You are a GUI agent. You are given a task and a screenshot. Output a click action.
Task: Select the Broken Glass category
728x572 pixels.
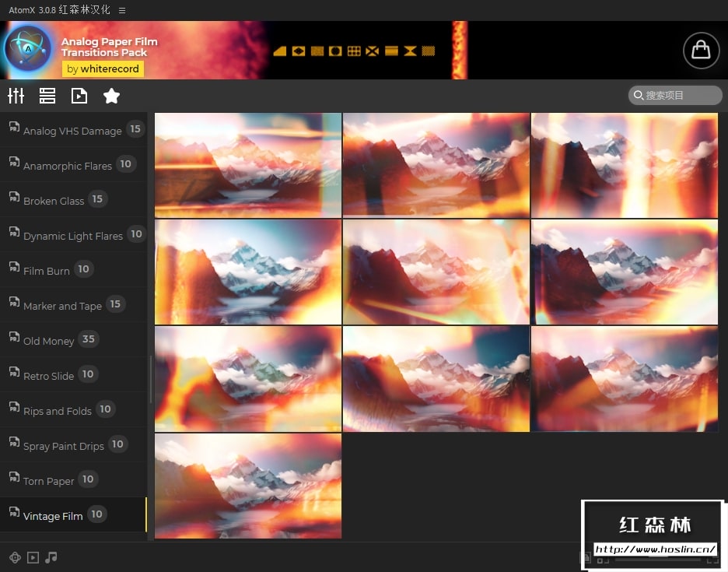pyautogui.click(x=73, y=199)
